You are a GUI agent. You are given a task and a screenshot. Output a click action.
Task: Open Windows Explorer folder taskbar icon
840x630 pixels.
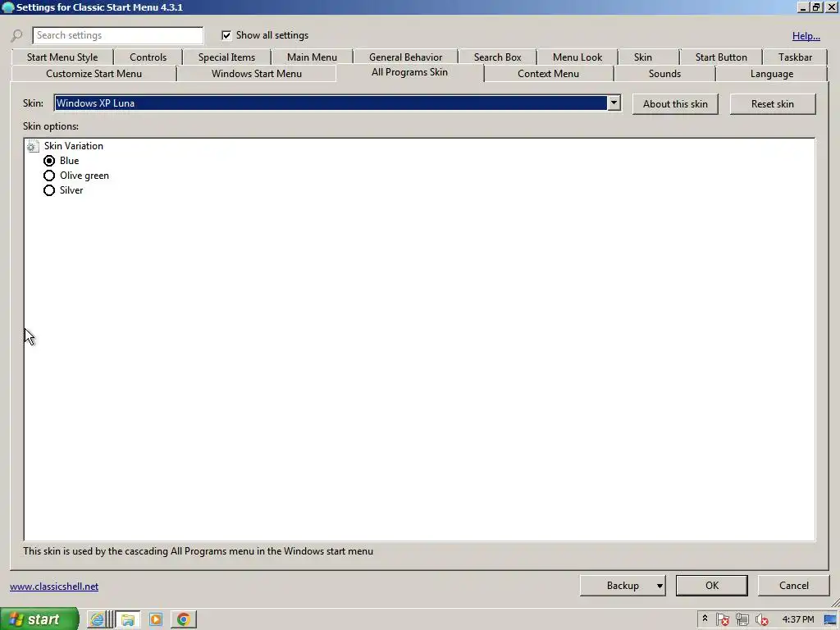click(128, 619)
